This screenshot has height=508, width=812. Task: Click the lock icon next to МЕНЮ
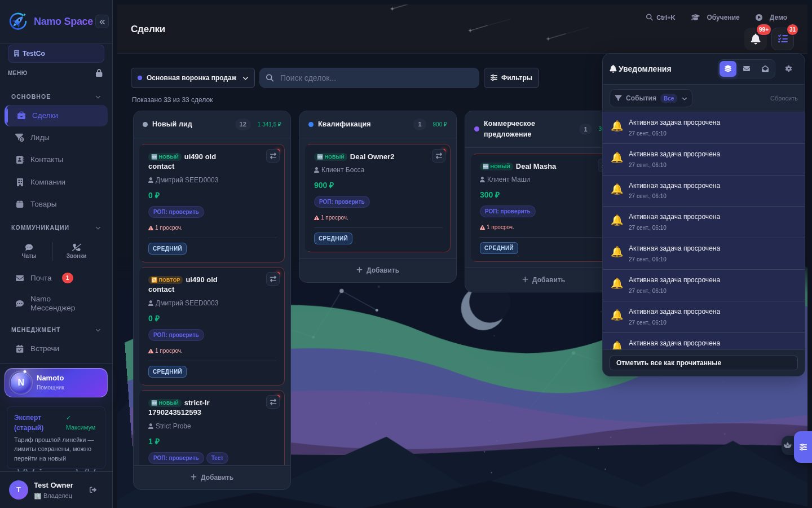[99, 73]
